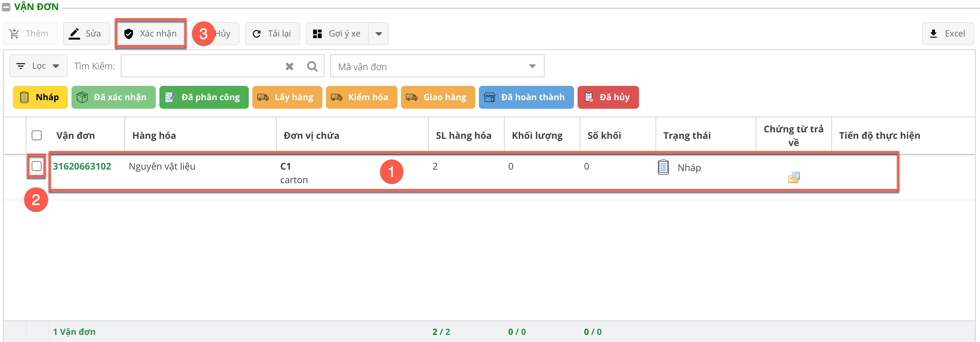This screenshot has height=342, width=980.
Task: Tick checkbox for waybill 31620663102
Action: pos(36,166)
